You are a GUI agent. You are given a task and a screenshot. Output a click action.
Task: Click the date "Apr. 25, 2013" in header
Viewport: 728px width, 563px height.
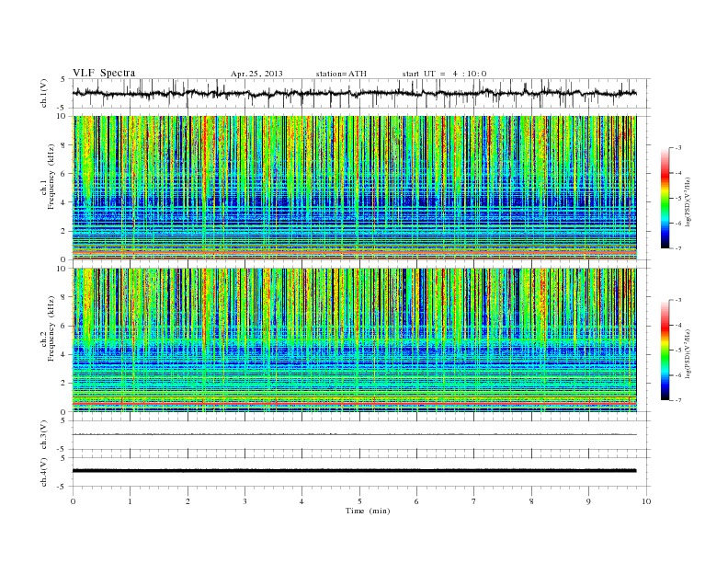point(256,74)
